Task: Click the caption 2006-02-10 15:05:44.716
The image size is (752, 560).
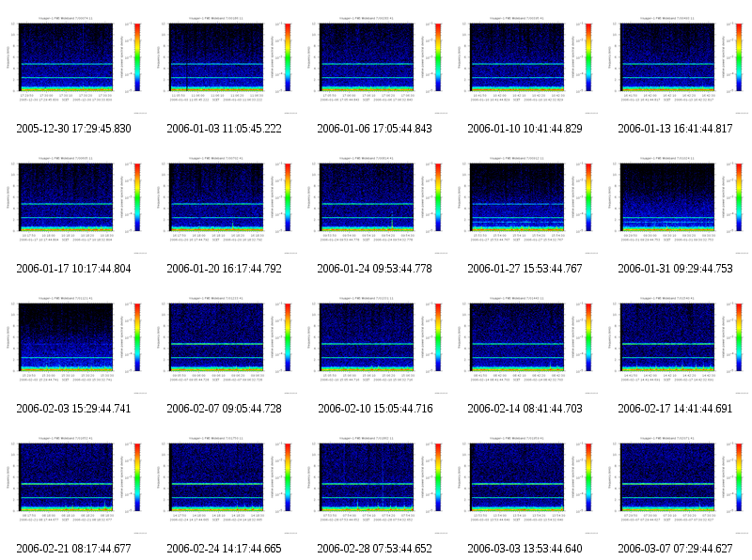Action: click(375, 409)
